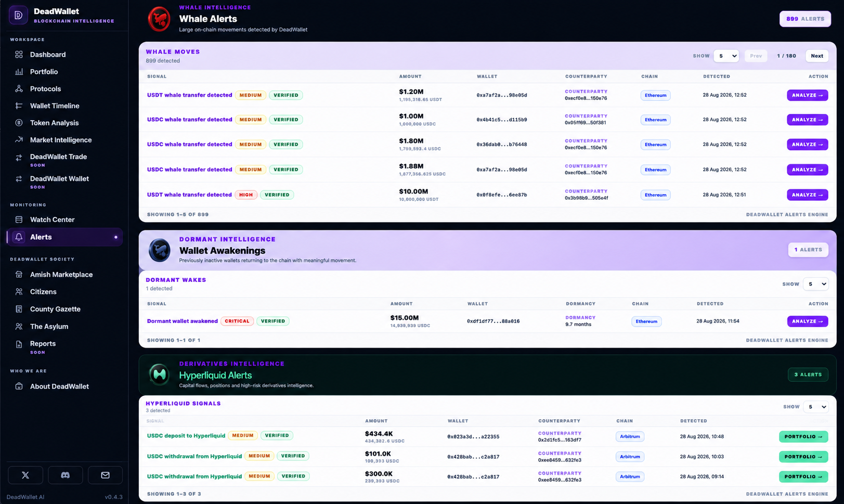Click the $1.88M amount cell
The image size is (844, 504).
[x=422, y=170]
